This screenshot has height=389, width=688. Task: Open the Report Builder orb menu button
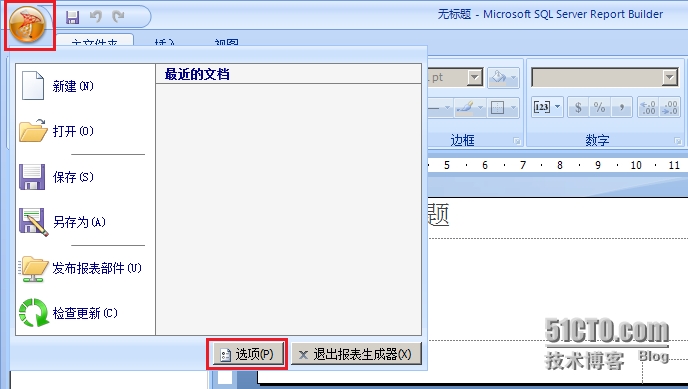tap(27, 24)
